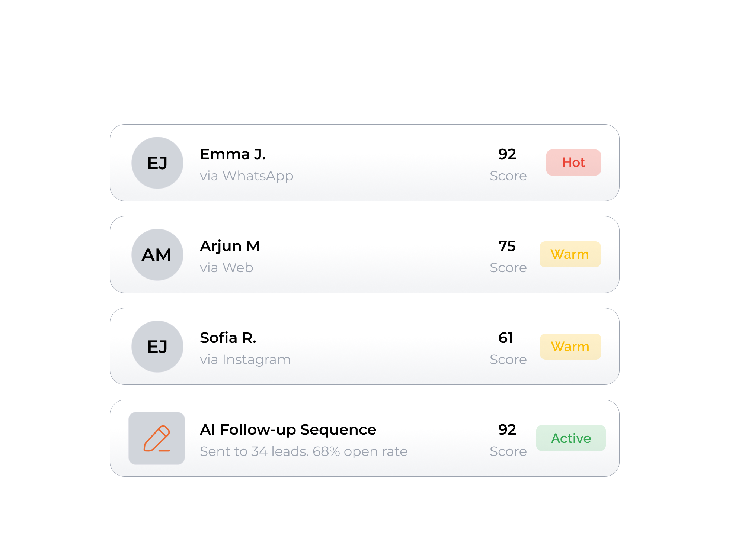Click the via WhatsApp source text
The height and width of the screenshot is (560, 729).
[x=247, y=176]
